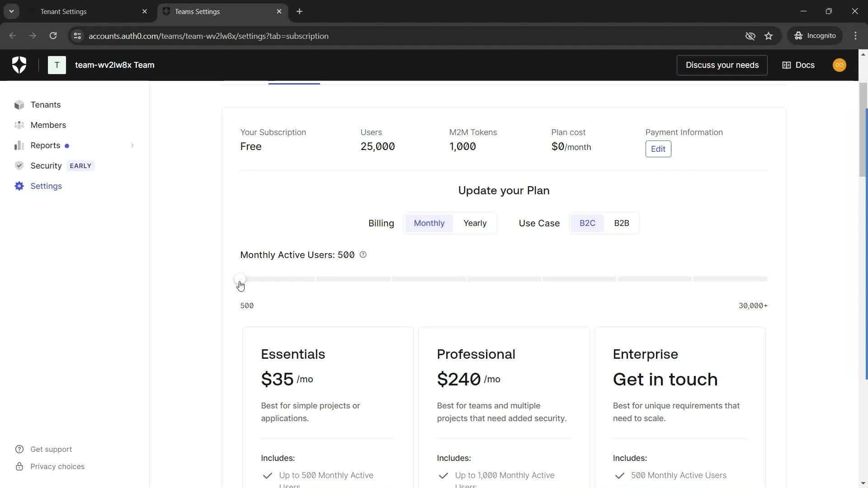868x488 pixels.
Task: Click the EARLY badge beside Security
Action: click(x=80, y=166)
